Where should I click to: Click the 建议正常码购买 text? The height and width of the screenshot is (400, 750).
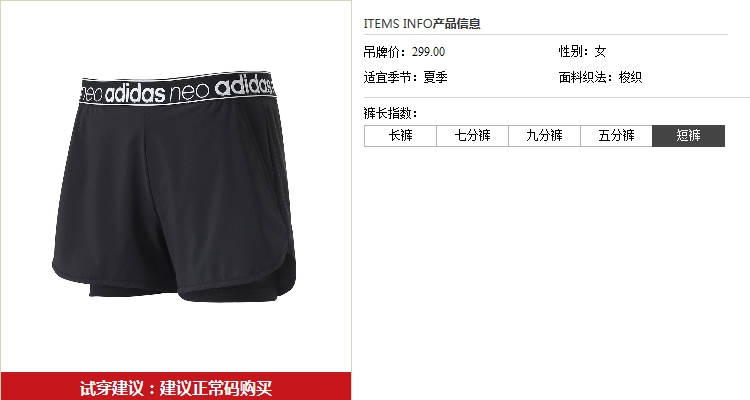click(x=216, y=388)
